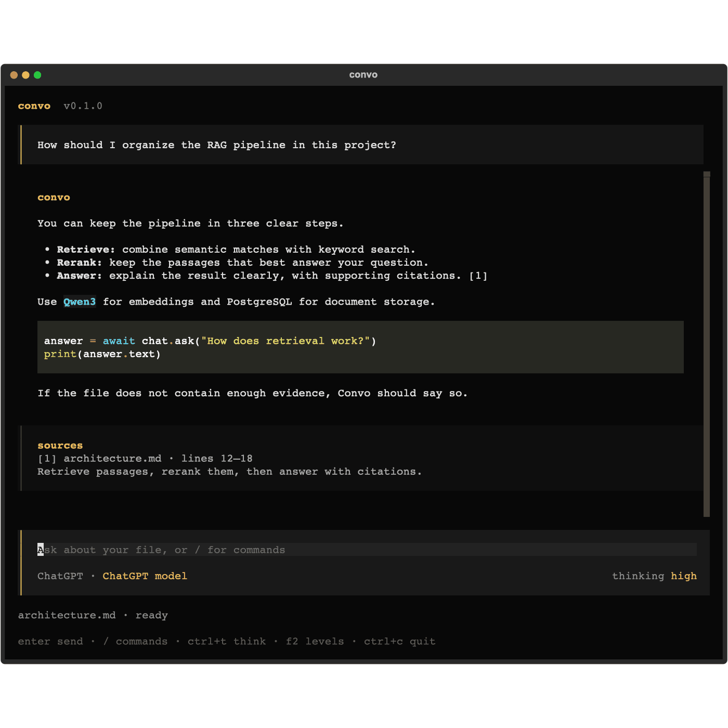Click the conversation scrollbar

click(x=707, y=344)
